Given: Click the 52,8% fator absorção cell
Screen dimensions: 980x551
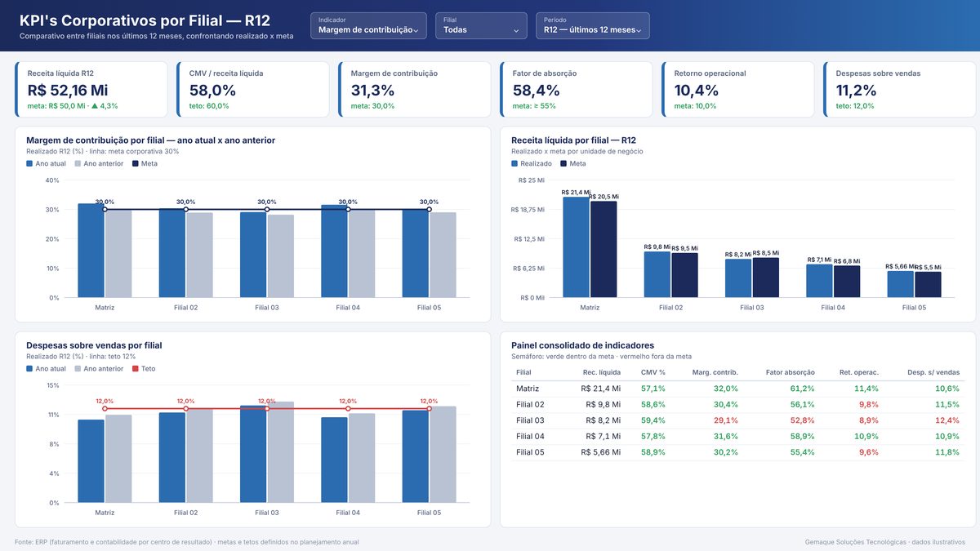Looking at the screenshot, I should click(802, 420).
